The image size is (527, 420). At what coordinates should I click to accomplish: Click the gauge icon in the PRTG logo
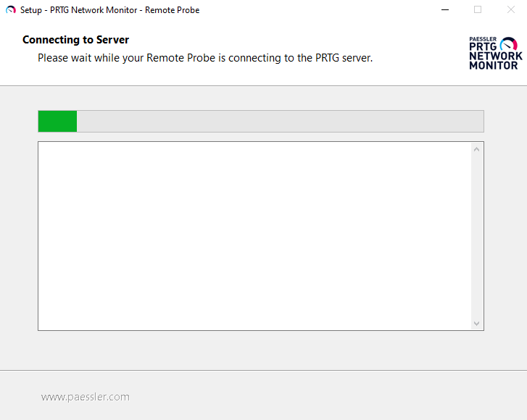[x=509, y=43]
